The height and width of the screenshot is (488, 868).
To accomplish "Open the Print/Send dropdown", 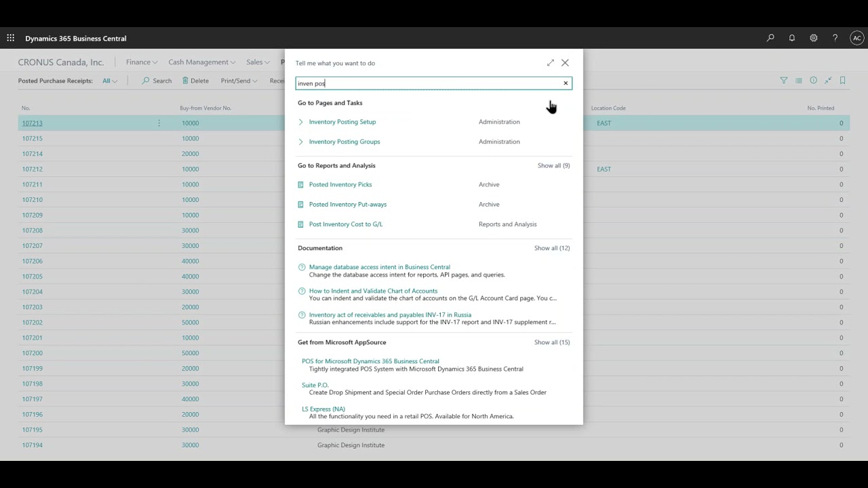I will pyautogui.click(x=239, y=81).
